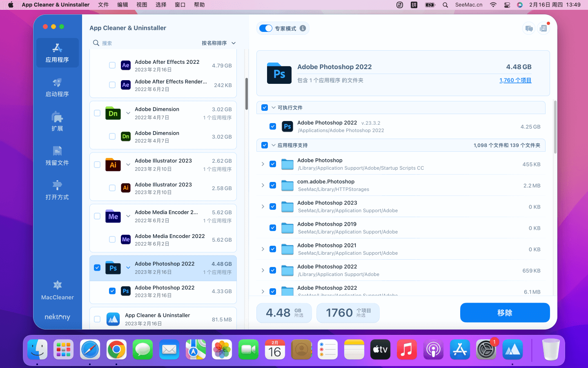Open the 启动程序 sidebar section
This screenshot has width=588, height=368.
(x=57, y=88)
